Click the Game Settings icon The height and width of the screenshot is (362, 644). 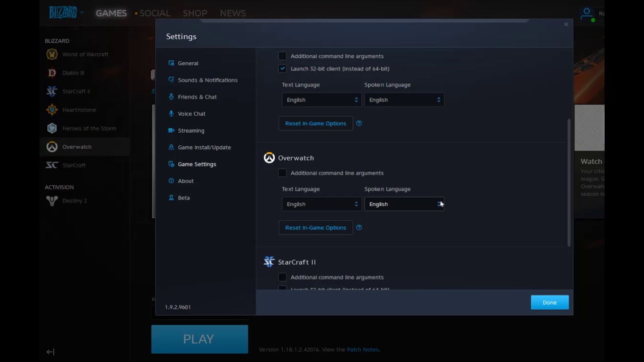171,164
